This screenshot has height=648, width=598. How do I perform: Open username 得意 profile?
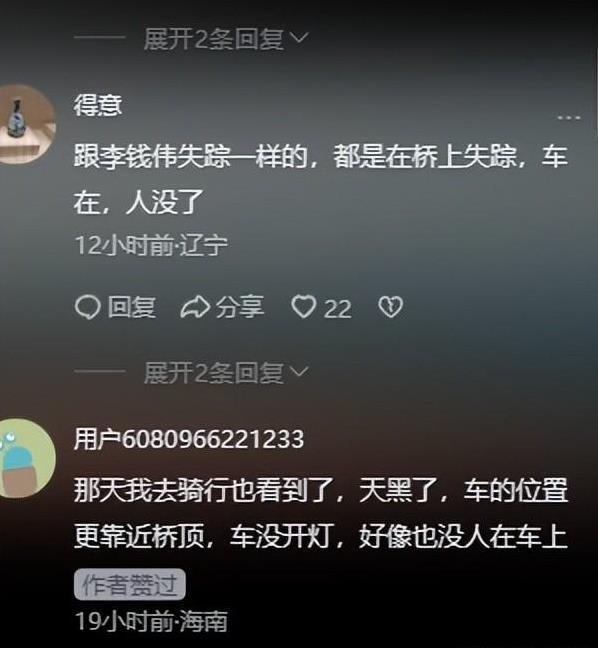[x=98, y=105]
